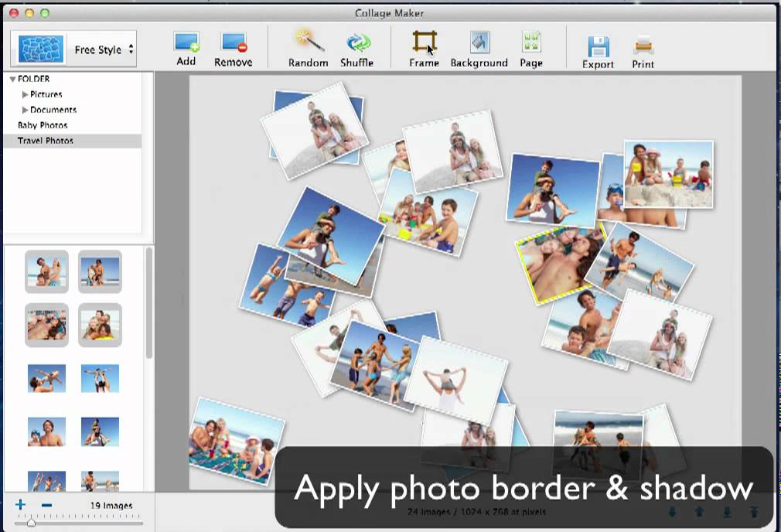The width and height of the screenshot is (781, 532).
Task: Open the Frame settings tool
Action: (425, 42)
